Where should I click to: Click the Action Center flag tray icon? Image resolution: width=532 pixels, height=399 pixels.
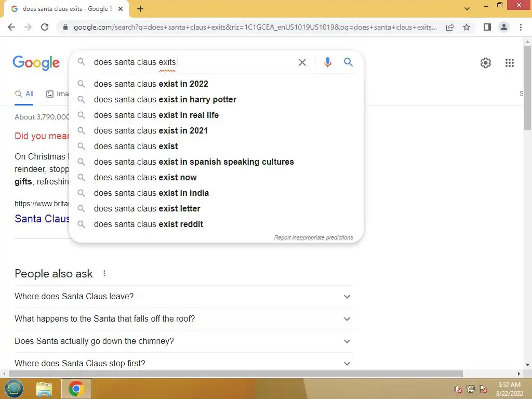click(x=483, y=389)
